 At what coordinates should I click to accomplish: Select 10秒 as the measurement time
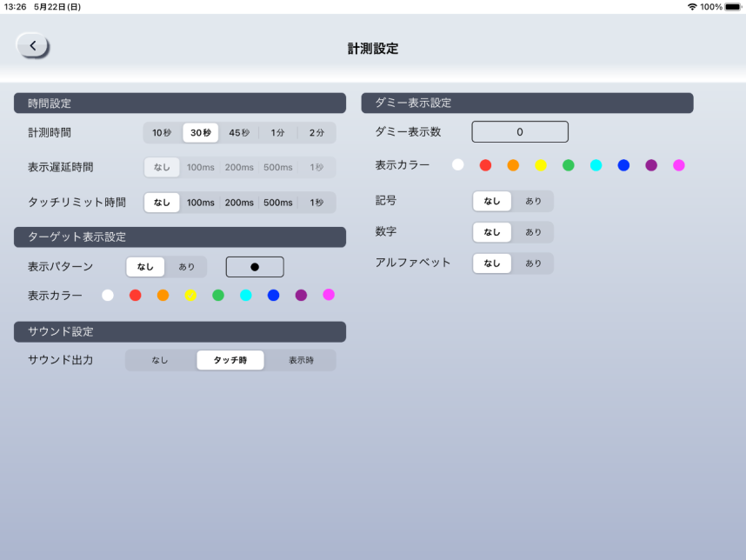click(162, 132)
